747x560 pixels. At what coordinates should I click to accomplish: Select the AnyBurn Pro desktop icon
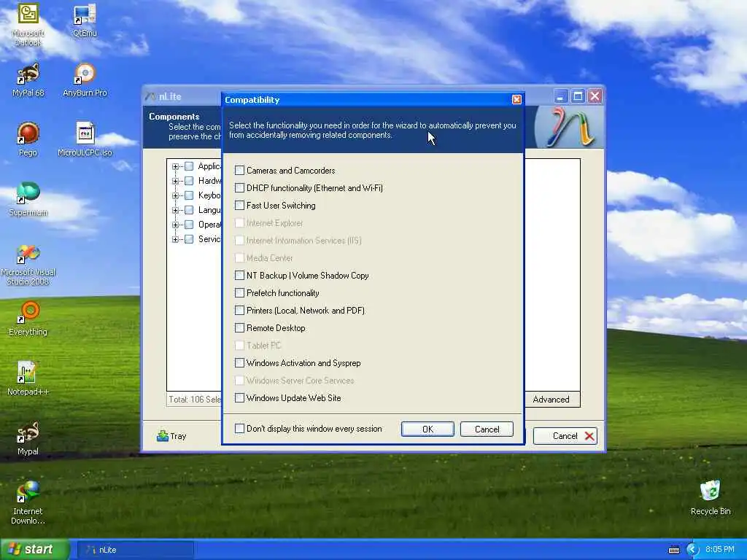[85, 80]
